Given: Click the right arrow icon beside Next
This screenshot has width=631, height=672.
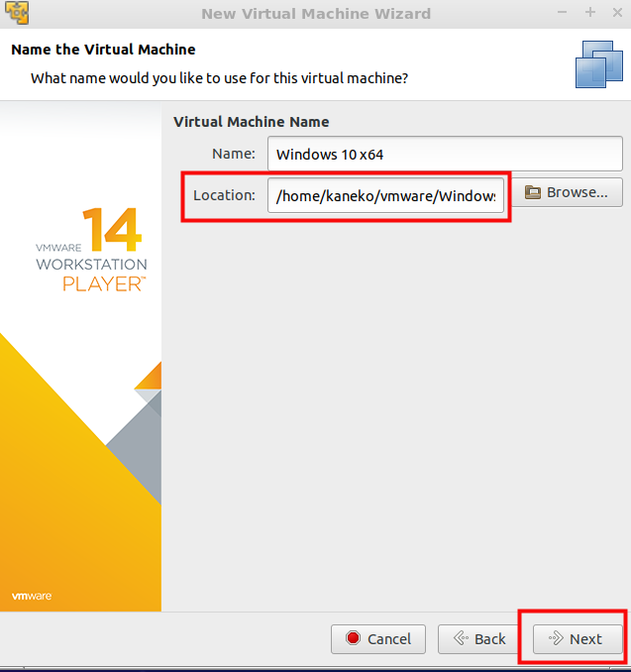Looking at the screenshot, I should tap(555, 639).
